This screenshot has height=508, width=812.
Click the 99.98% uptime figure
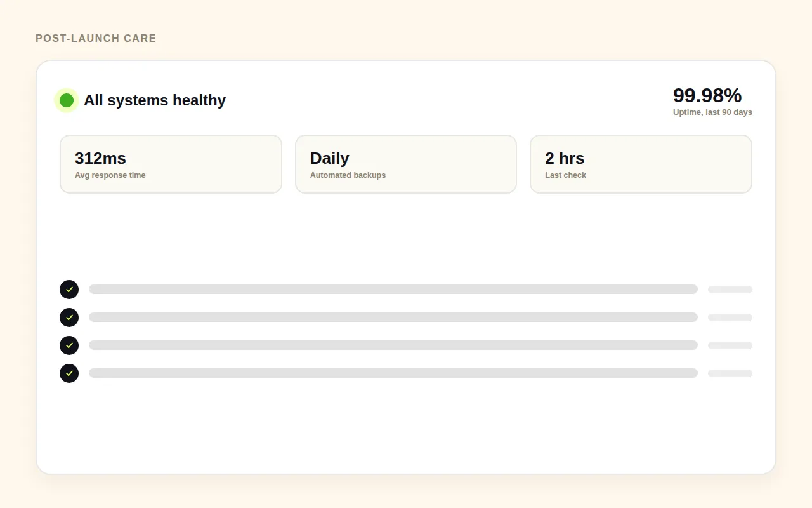[707, 95]
